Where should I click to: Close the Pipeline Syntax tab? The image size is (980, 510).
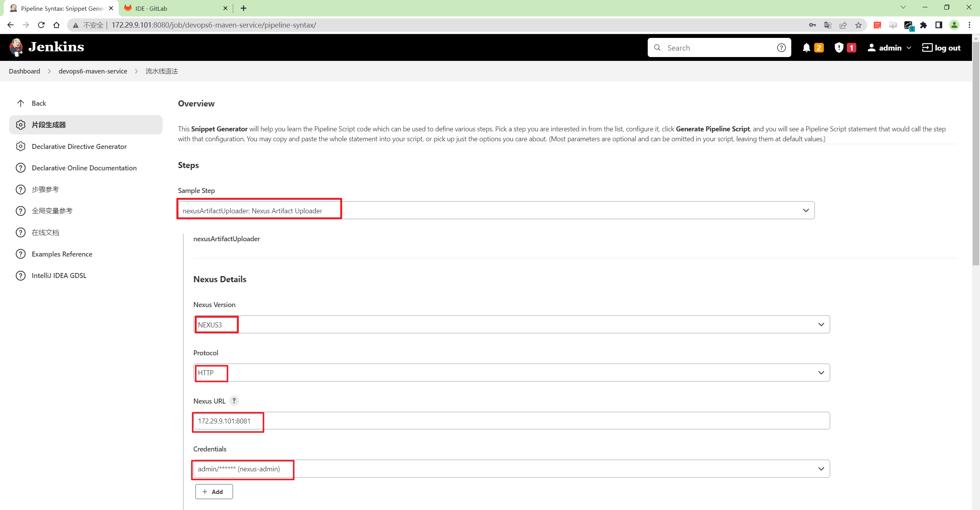pyautogui.click(x=111, y=8)
